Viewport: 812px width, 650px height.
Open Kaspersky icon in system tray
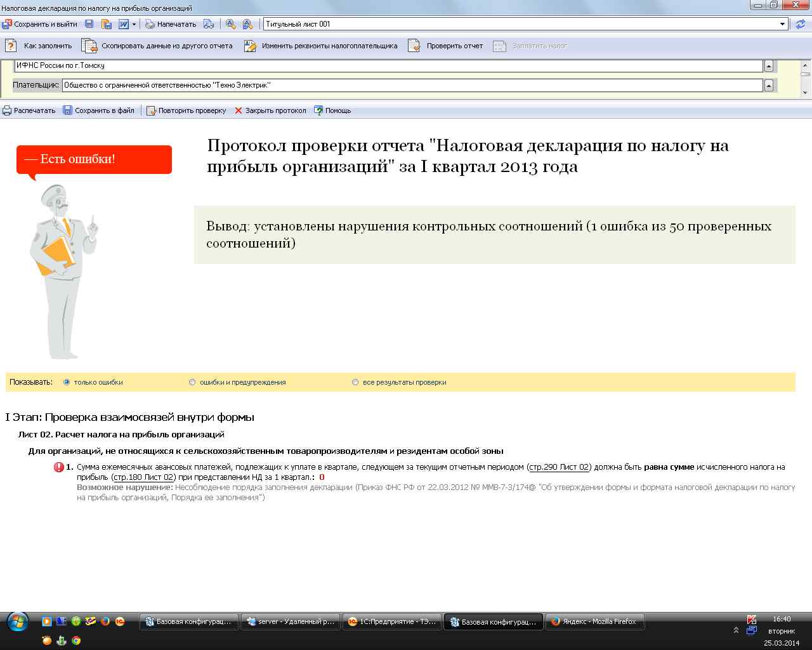pos(752,620)
